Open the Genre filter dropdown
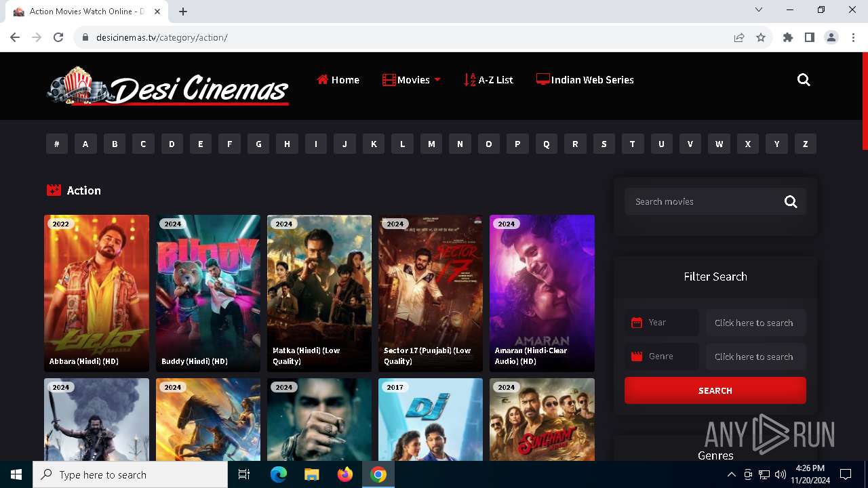 [756, 357]
